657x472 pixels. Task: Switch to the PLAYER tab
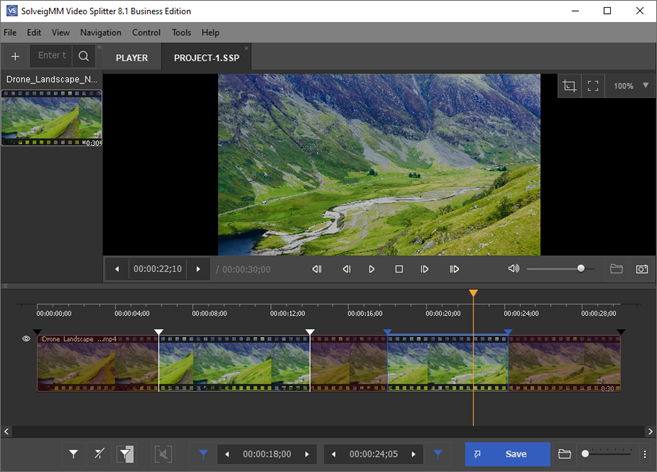click(132, 58)
